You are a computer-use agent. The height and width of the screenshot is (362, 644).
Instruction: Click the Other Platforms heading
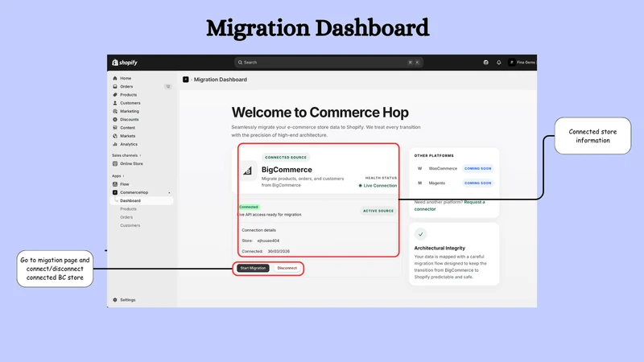(x=434, y=155)
